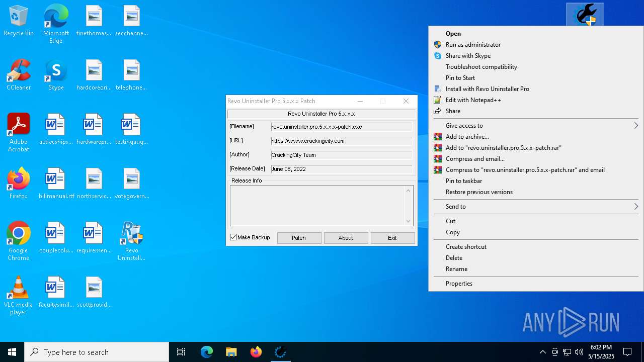
Task: Open network status tray icon
Action: coord(567,352)
